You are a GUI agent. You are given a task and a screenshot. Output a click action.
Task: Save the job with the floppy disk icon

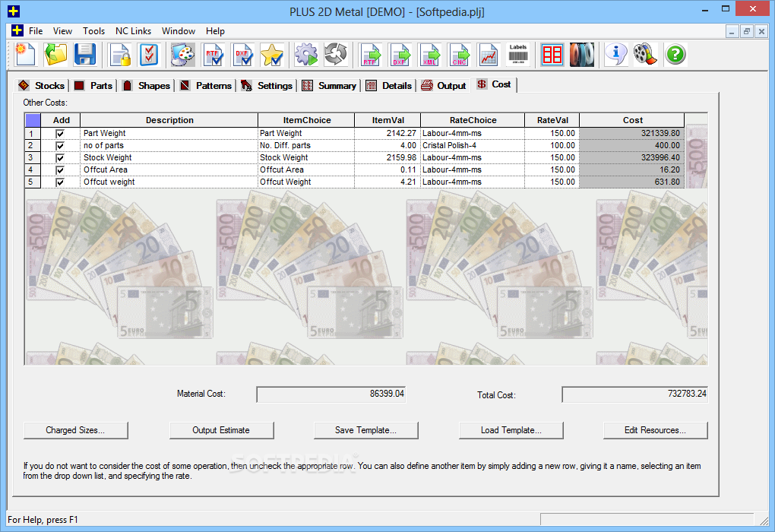[85, 54]
